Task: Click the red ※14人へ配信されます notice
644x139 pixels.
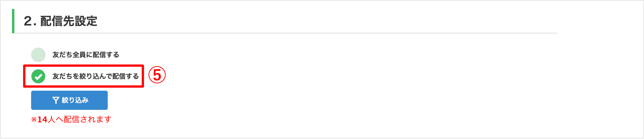Action: [71, 120]
